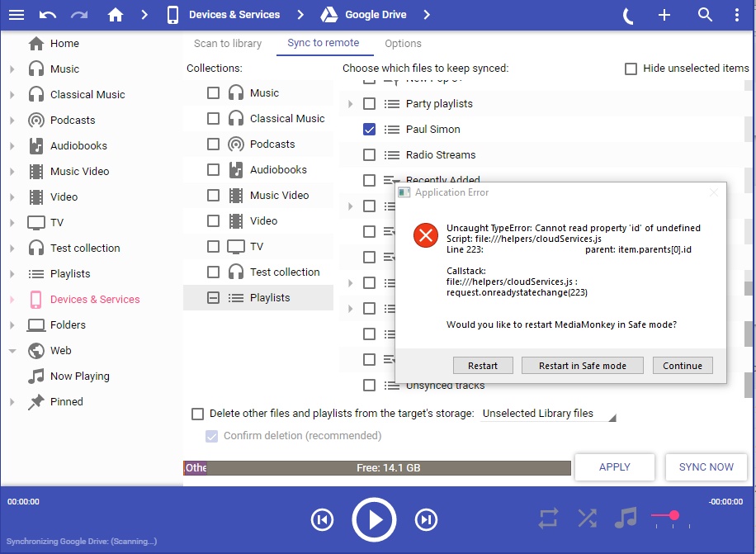Enable Hide unselected items checkbox
The width and height of the screenshot is (756, 554).
pyautogui.click(x=631, y=69)
